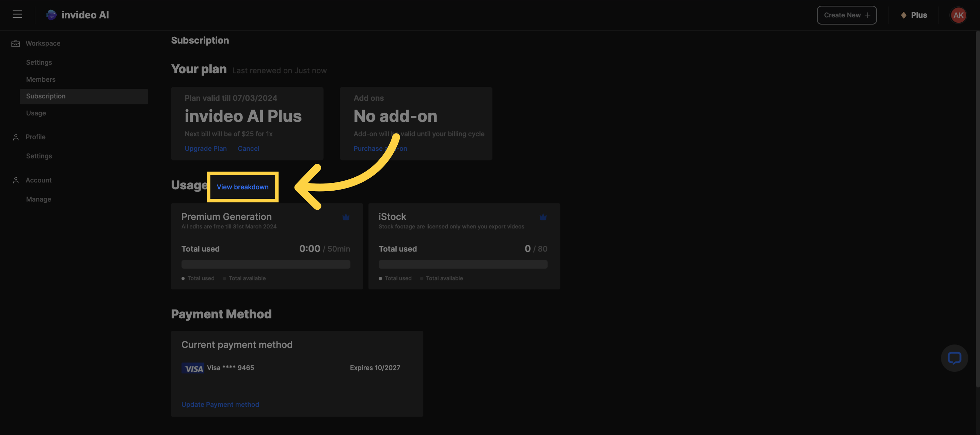Click the 'iStock' card title
The width and height of the screenshot is (980, 435).
click(x=392, y=217)
